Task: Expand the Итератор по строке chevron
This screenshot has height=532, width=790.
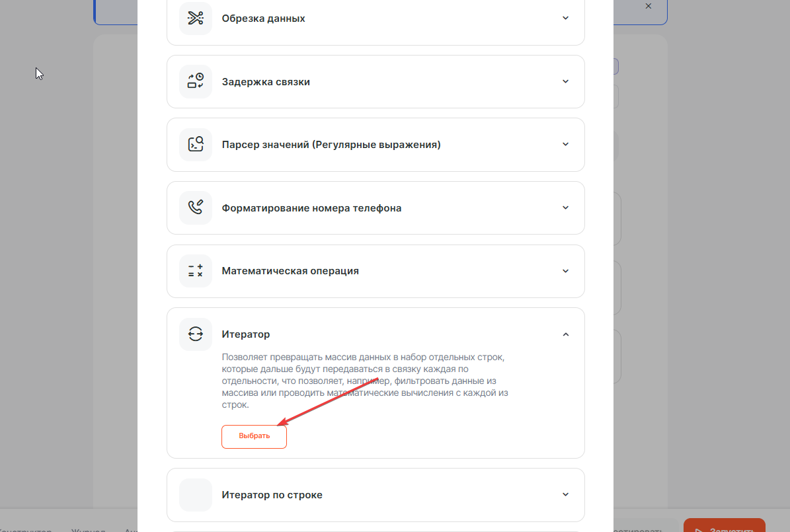Action: coord(565,495)
